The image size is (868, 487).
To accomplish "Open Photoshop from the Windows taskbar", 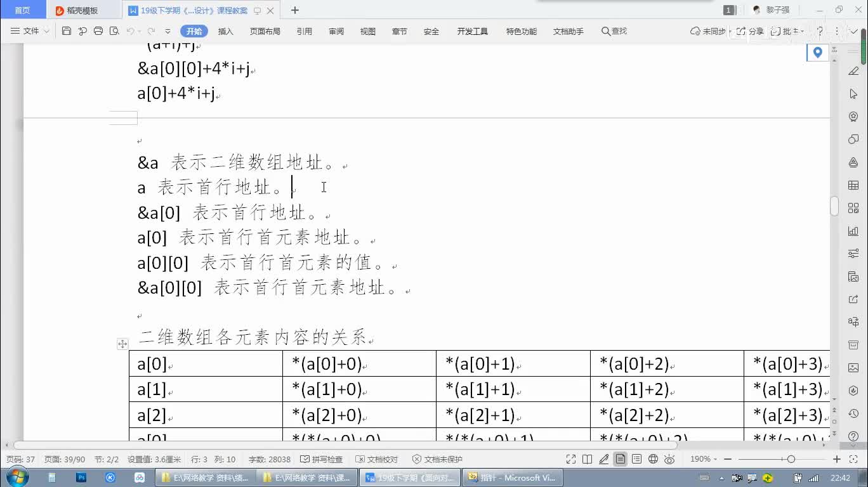I will tap(81, 477).
